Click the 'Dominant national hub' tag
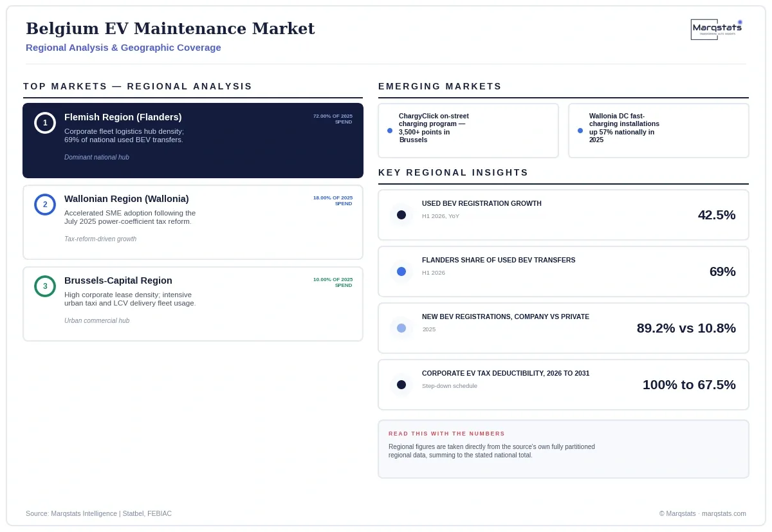The height and width of the screenshot is (532, 772). coord(96,158)
